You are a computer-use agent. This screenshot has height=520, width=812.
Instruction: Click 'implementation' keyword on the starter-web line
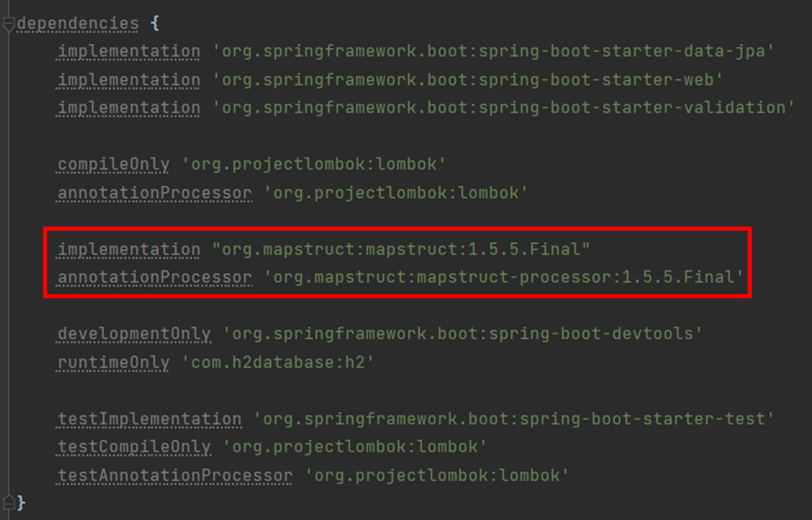coord(129,81)
